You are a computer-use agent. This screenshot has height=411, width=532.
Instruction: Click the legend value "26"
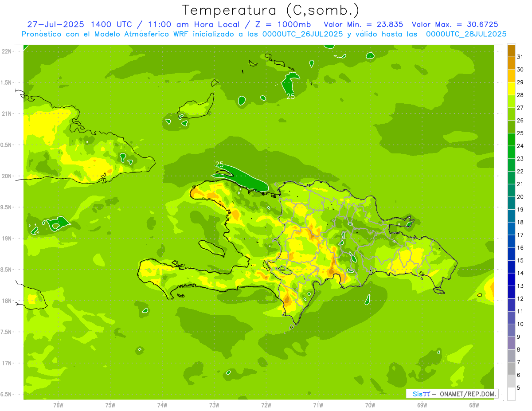tap(520, 120)
